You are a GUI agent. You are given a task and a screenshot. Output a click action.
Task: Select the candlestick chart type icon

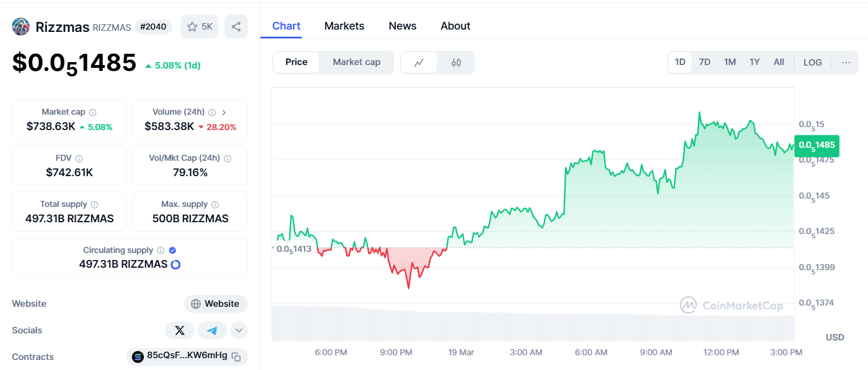(456, 63)
